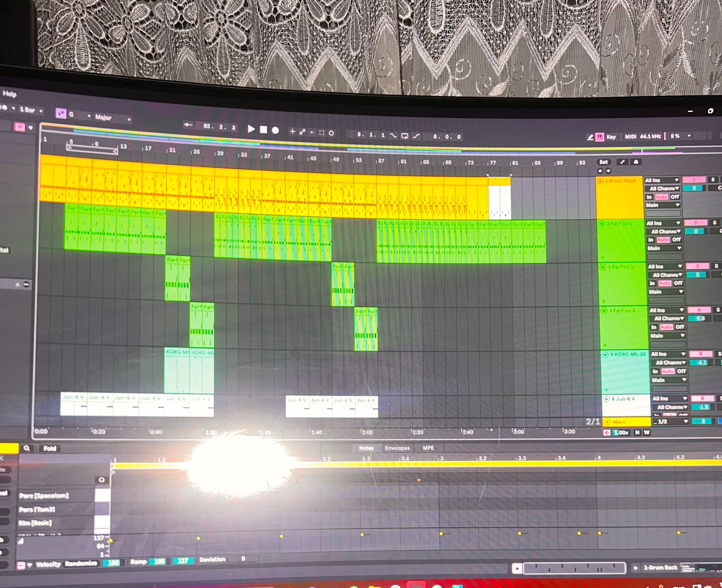
Task: Select the Rim [Basic] drum row
Action: click(56, 523)
